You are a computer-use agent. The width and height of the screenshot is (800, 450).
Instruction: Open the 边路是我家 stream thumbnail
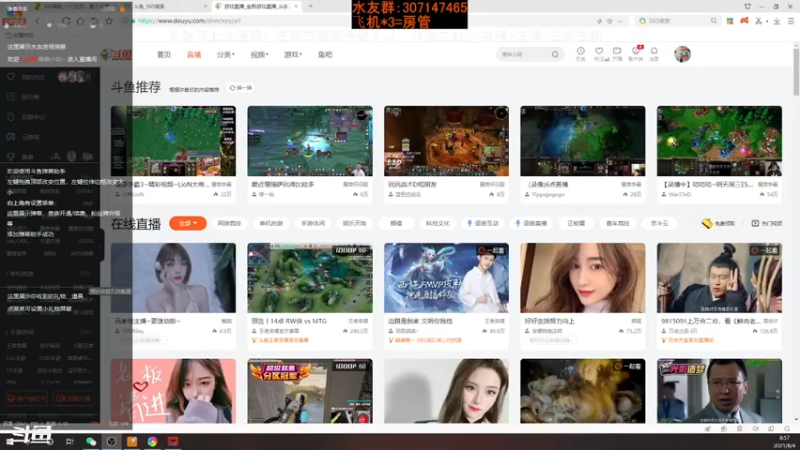click(446, 278)
